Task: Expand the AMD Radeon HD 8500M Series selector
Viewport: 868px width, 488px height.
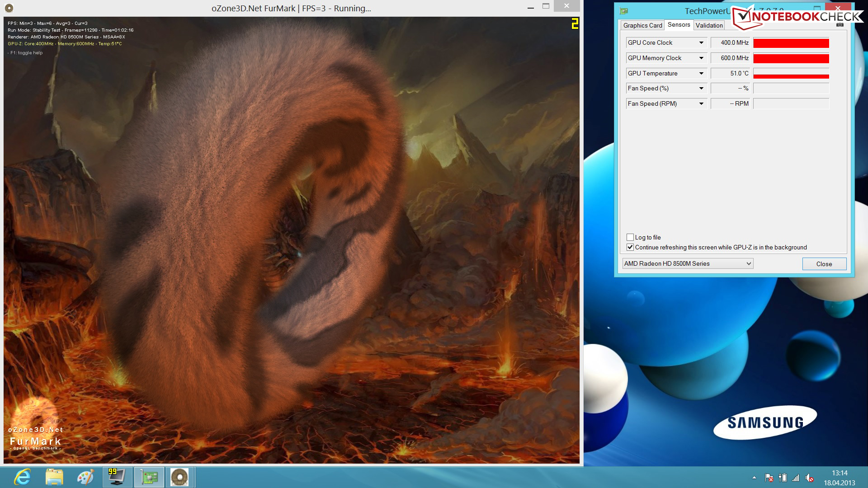Action: [749, 263]
